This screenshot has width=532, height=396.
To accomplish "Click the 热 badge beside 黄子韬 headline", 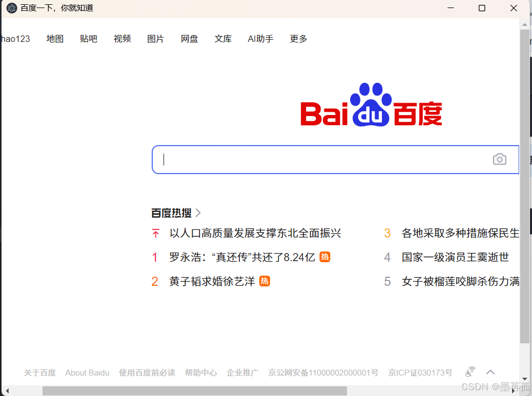I will pos(264,281).
